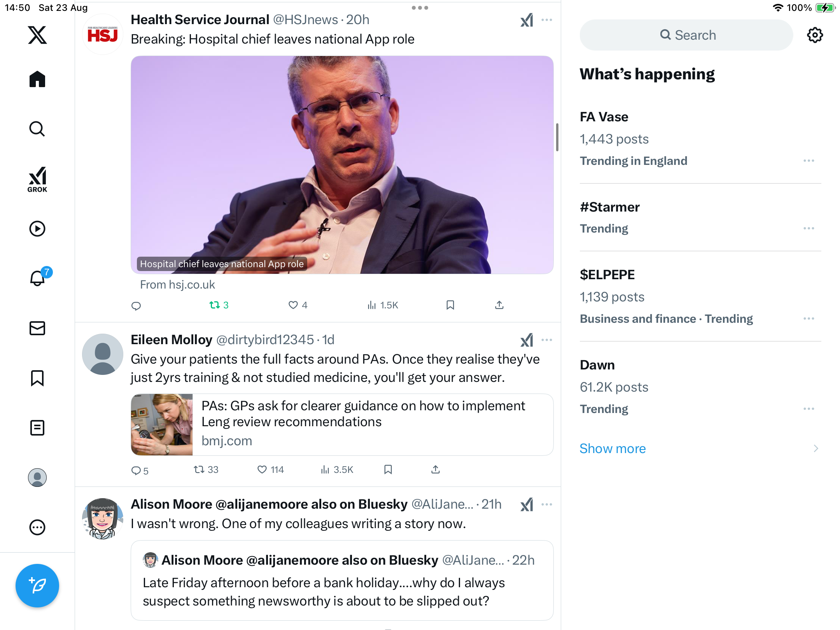
Task: Like Eileen Molloy's post about PAs
Action: (262, 470)
